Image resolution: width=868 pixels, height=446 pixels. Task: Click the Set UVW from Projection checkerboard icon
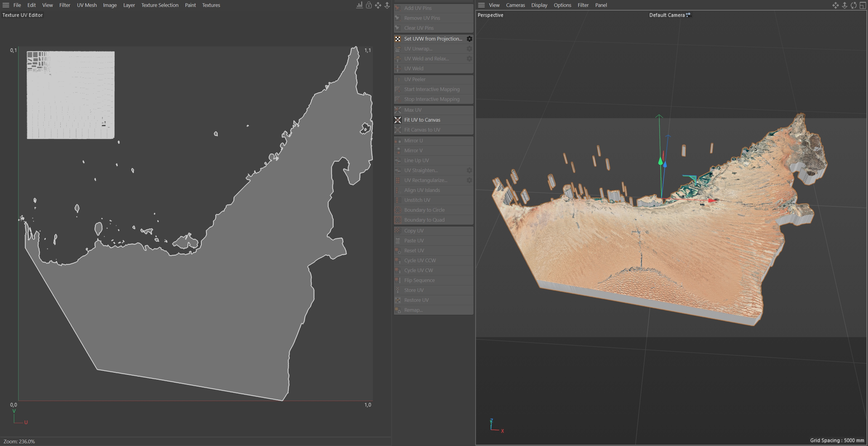[398, 39]
